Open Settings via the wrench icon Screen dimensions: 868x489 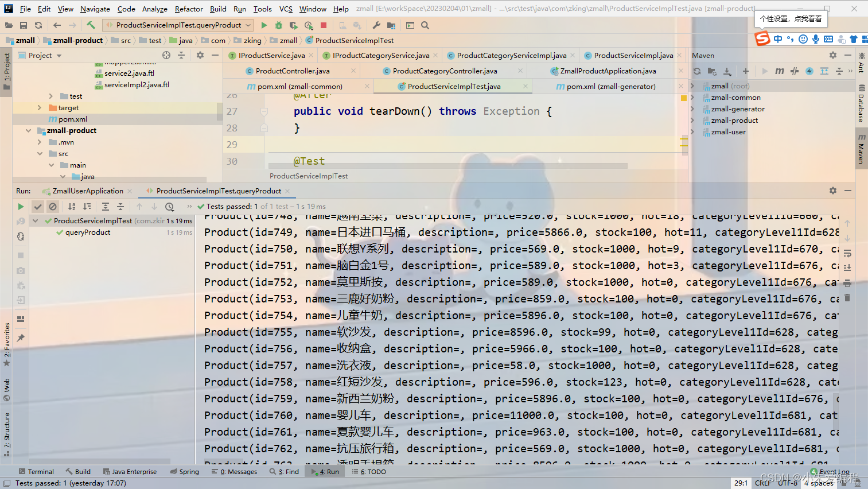coord(376,25)
